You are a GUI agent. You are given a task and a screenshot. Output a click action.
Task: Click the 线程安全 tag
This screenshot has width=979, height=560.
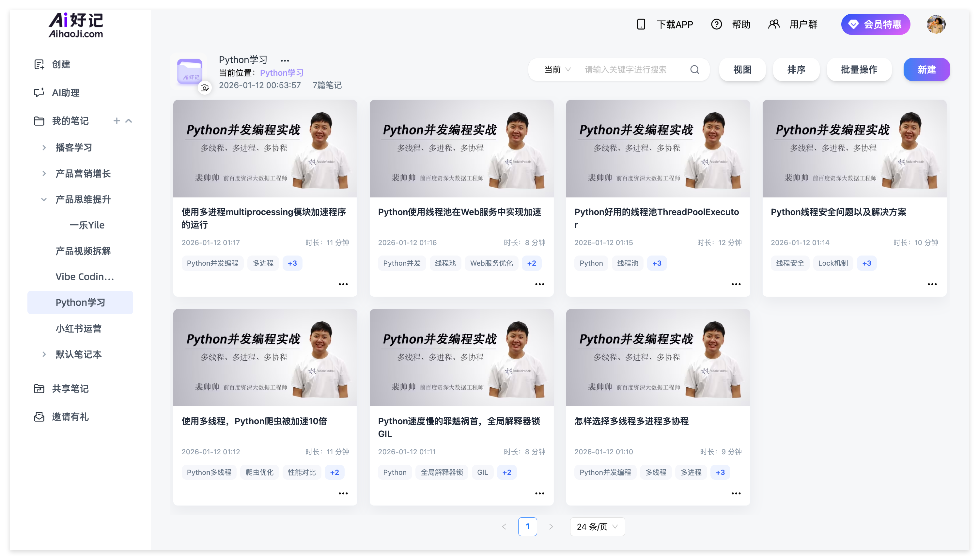(x=789, y=263)
